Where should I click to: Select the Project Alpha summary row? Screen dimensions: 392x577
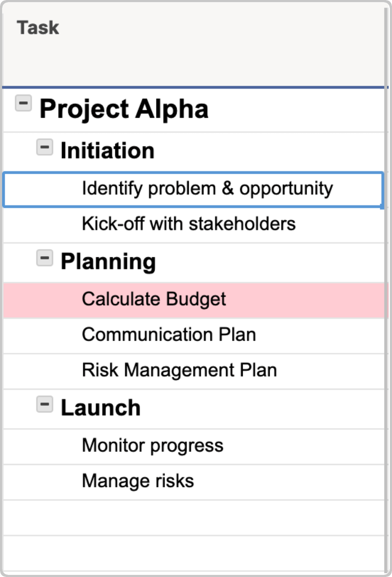[124, 109]
